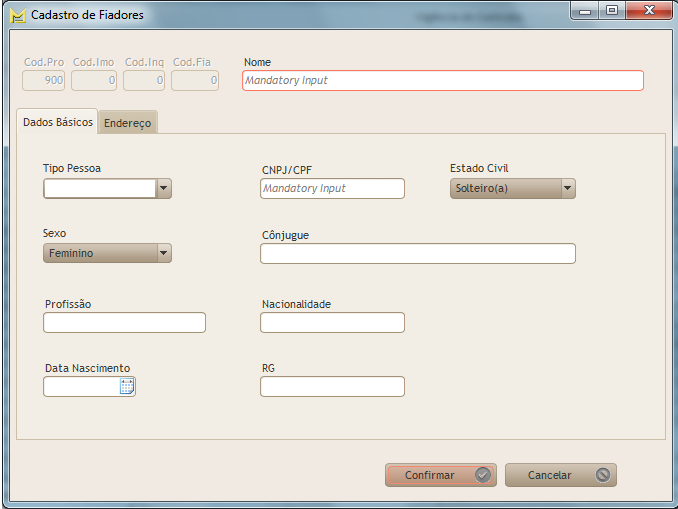Image resolution: width=678 pixels, height=509 pixels.
Task: Click the prohibited icon on Cancelar
Action: (602, 476)
